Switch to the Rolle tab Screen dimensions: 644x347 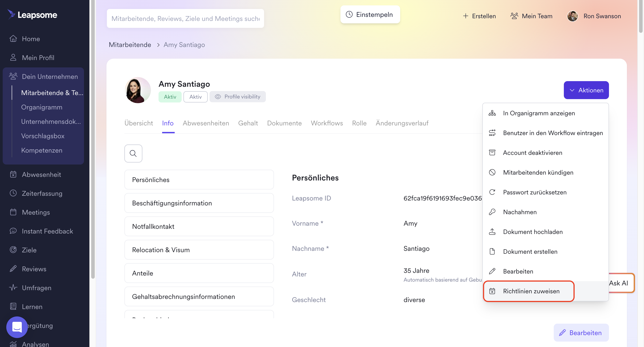[x=359, y=123]
